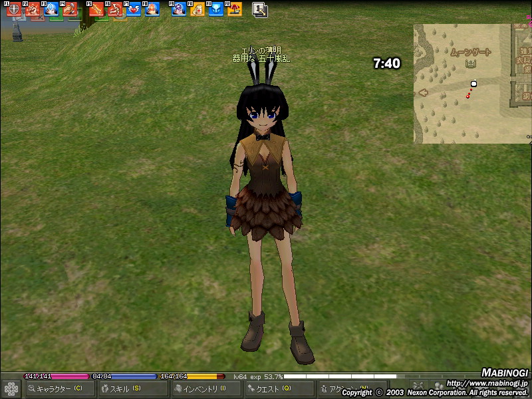Activate the F2 Smash fist skill
532x399 pixels.
coord(33,9)
